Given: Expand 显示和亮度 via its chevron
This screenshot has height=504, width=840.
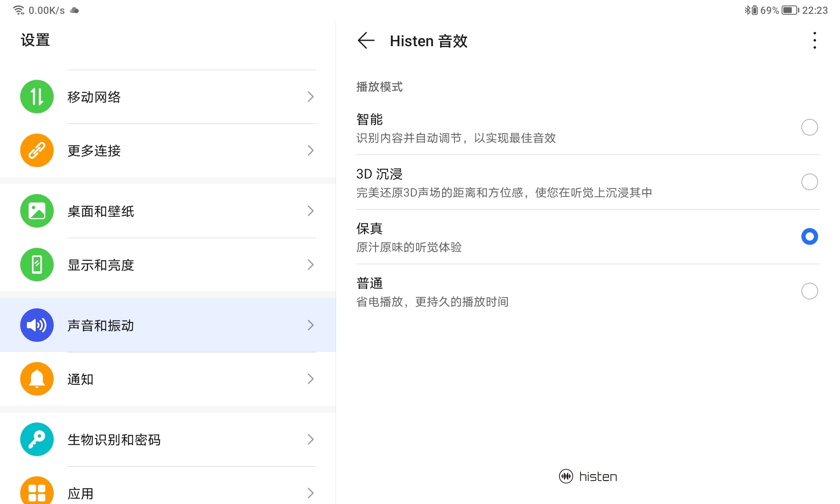Looking at the screenshot, I should pos(310,265).
